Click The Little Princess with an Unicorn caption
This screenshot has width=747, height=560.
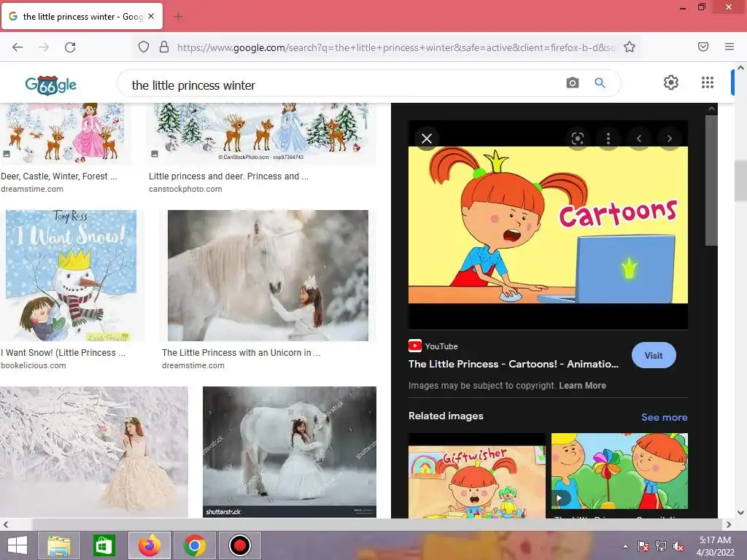(x=241, y=353)
